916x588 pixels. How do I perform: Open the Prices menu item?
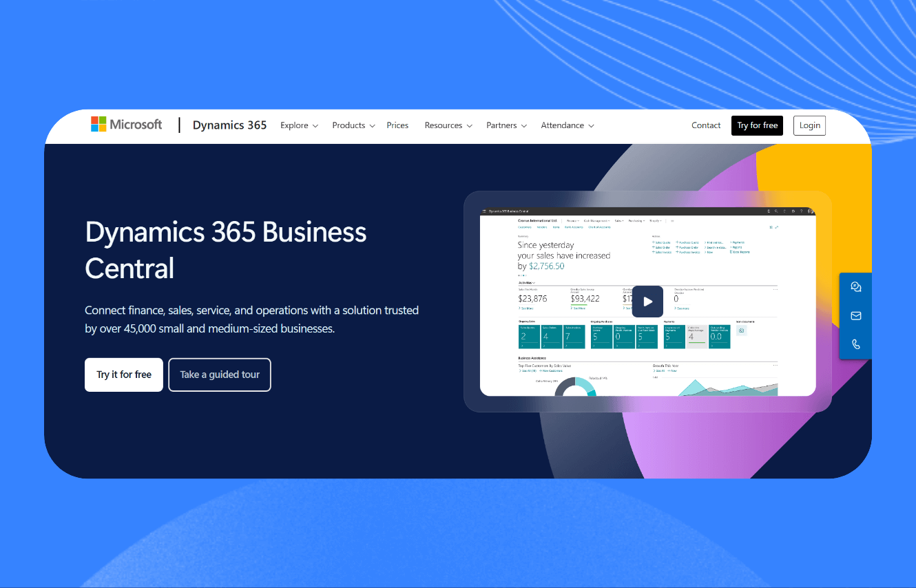[397, 125]
